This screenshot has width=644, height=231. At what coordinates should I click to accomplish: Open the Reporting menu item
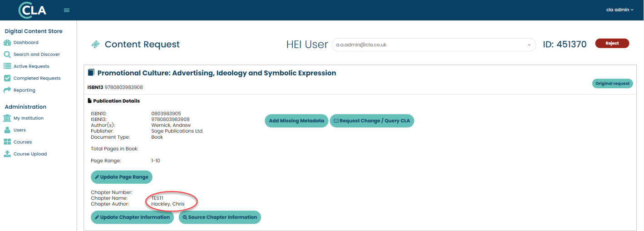[x=24, y=90]
